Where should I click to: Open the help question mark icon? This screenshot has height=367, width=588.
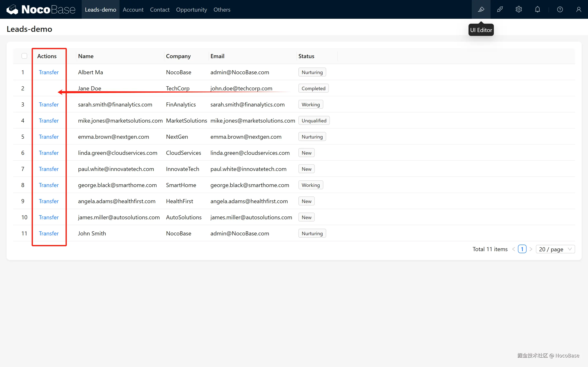[560, 9]
